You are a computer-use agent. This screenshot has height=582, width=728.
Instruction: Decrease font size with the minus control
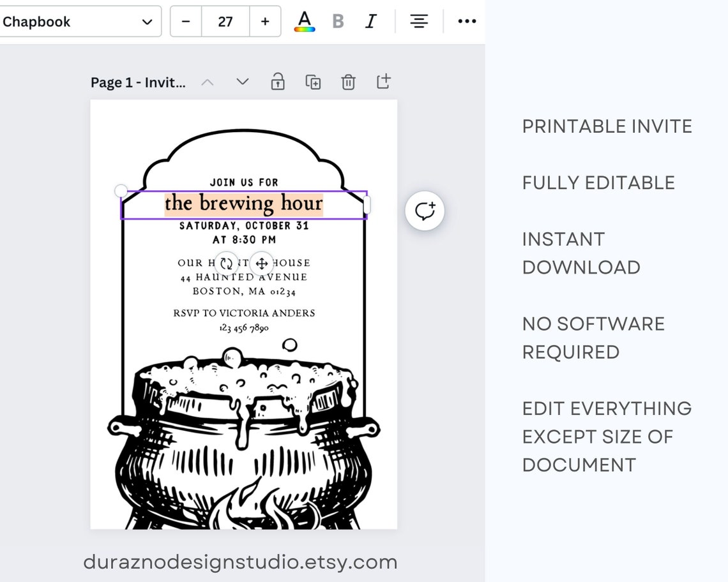click(x=185, y=20)
